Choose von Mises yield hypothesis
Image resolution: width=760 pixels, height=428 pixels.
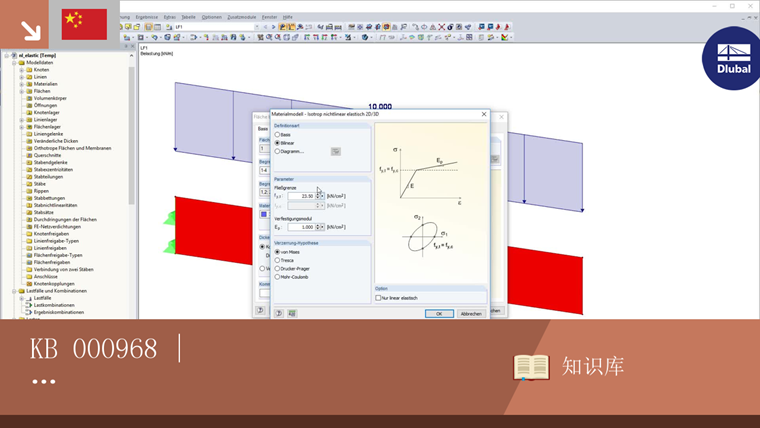[277, 252]
